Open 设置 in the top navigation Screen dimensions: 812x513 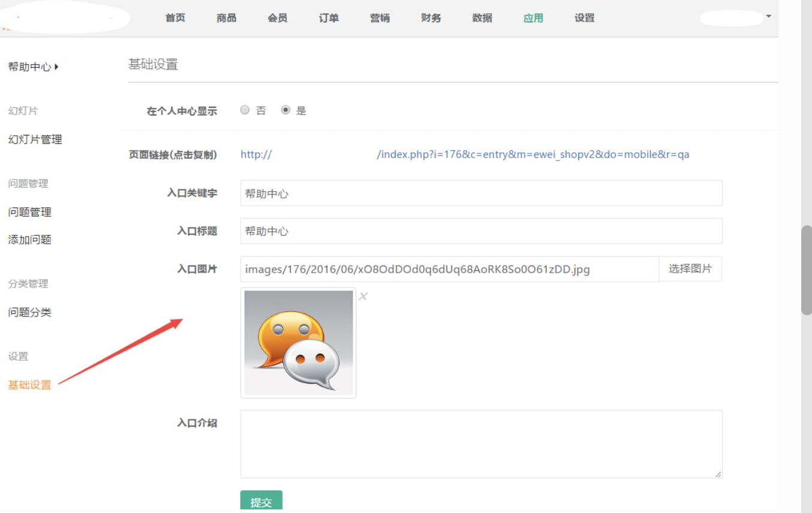click(x=584, y=18)
